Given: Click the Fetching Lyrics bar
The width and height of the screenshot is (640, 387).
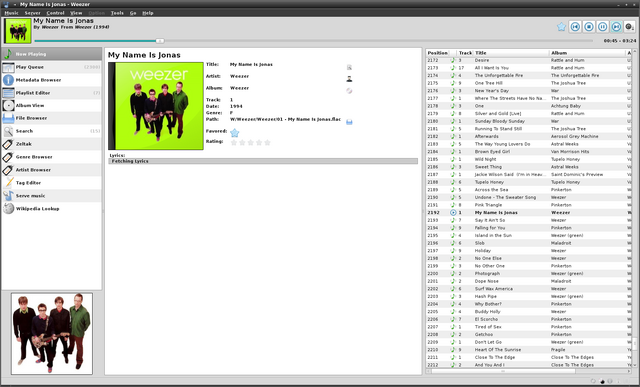Looking at the screenshot, I should [x=263, y=161].
